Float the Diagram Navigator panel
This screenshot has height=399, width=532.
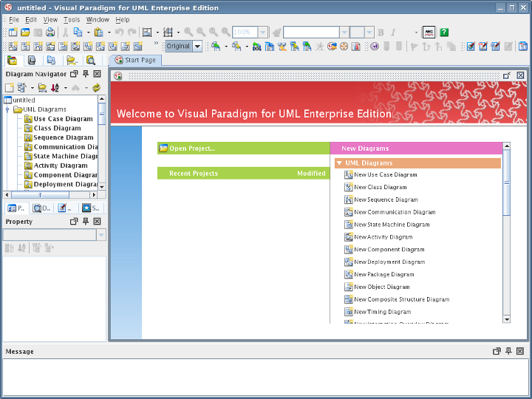tap(74, 74)
